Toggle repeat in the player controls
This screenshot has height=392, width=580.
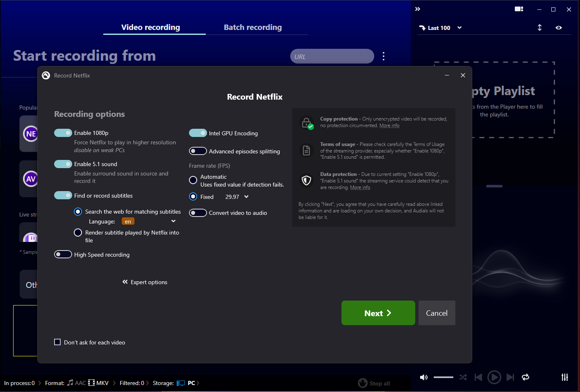[525, 377]
